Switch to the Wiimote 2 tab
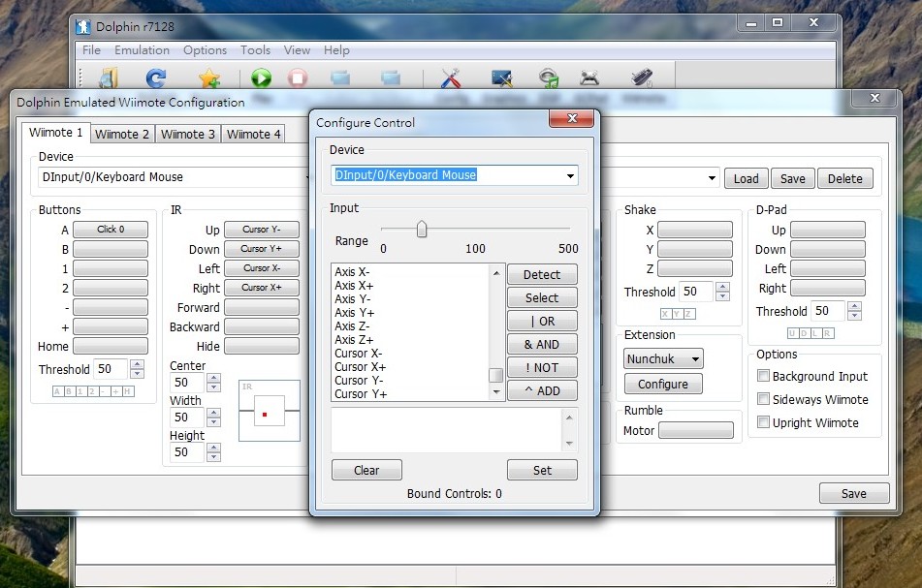 122,134
